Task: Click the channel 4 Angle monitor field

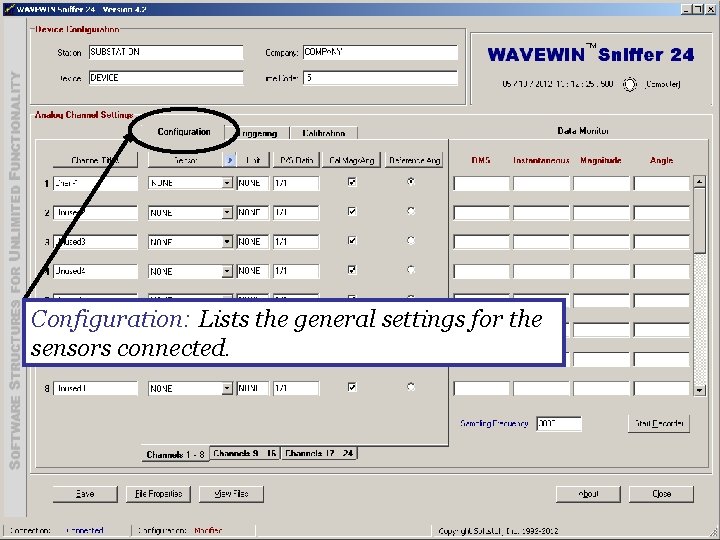Action: click(662, 271)
